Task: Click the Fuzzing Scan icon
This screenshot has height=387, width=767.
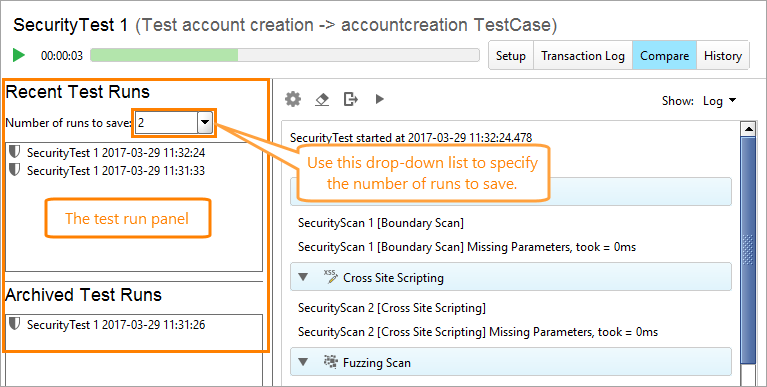Action: (x=331, y=362)
